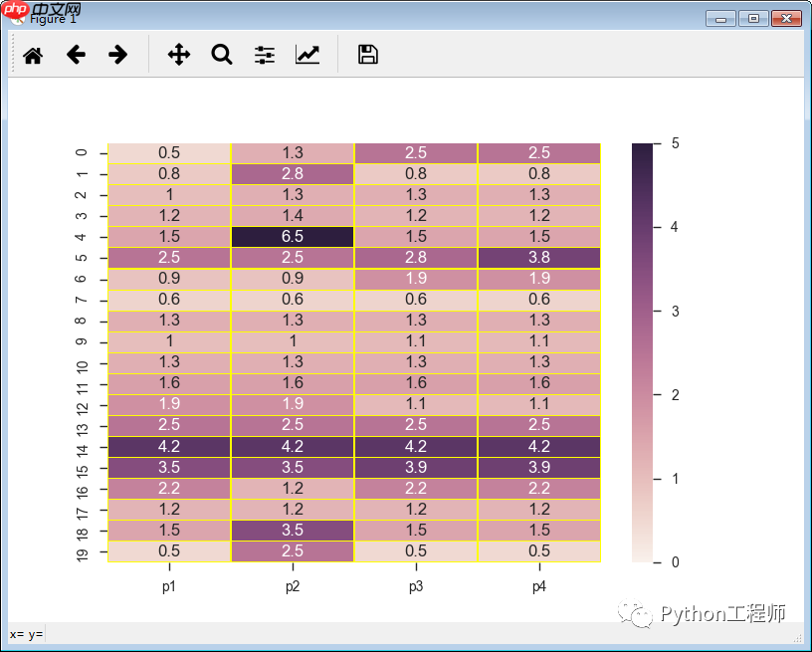Activate the Pan tool
This screenshot has height=652, width=812.
(x=178, y=54)
